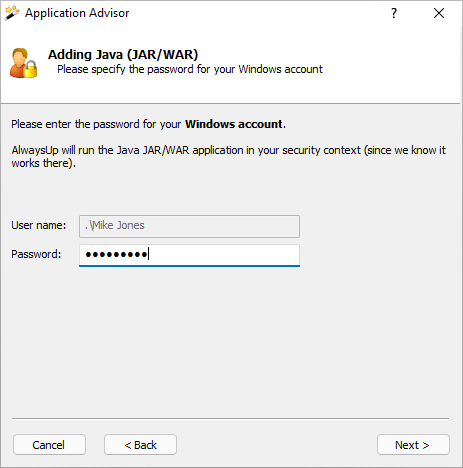Viewport: 463px width, 468px height.
Task: Click the "Application Advisor" window title text
Action: click(77, 13)
